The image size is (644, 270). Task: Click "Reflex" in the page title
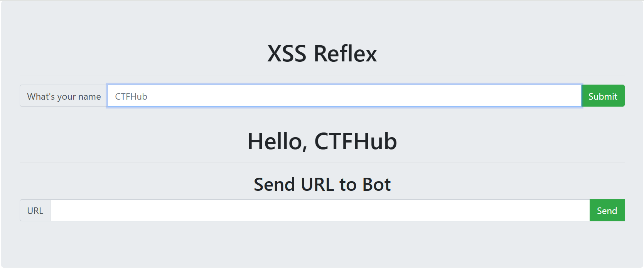coord(345,53)
